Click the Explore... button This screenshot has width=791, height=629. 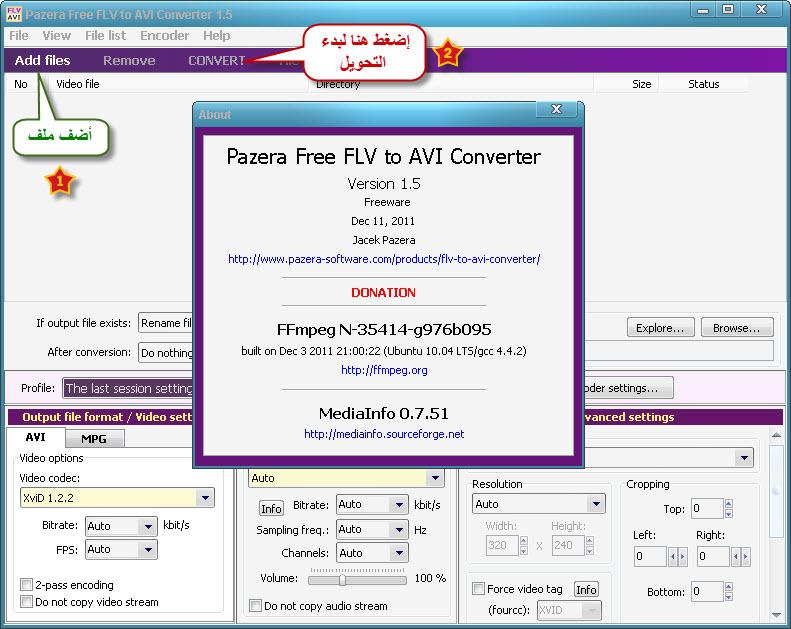660,328
